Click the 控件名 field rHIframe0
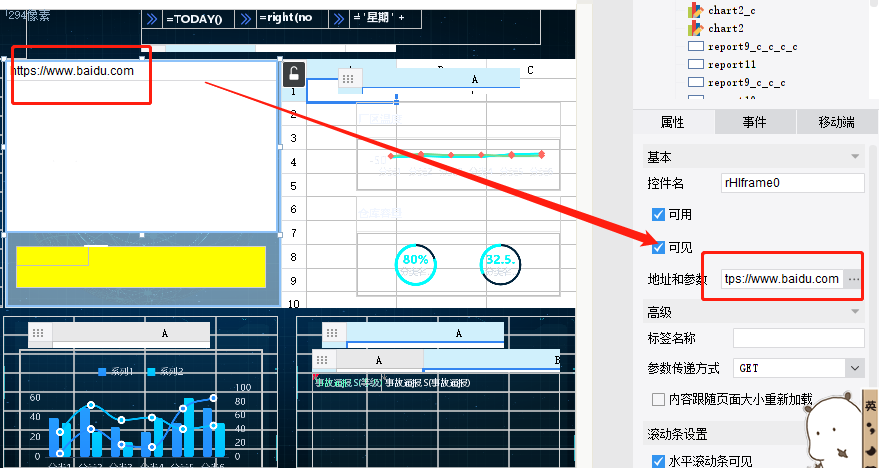Viewport: 879px width, 468px height. point(793,183)
